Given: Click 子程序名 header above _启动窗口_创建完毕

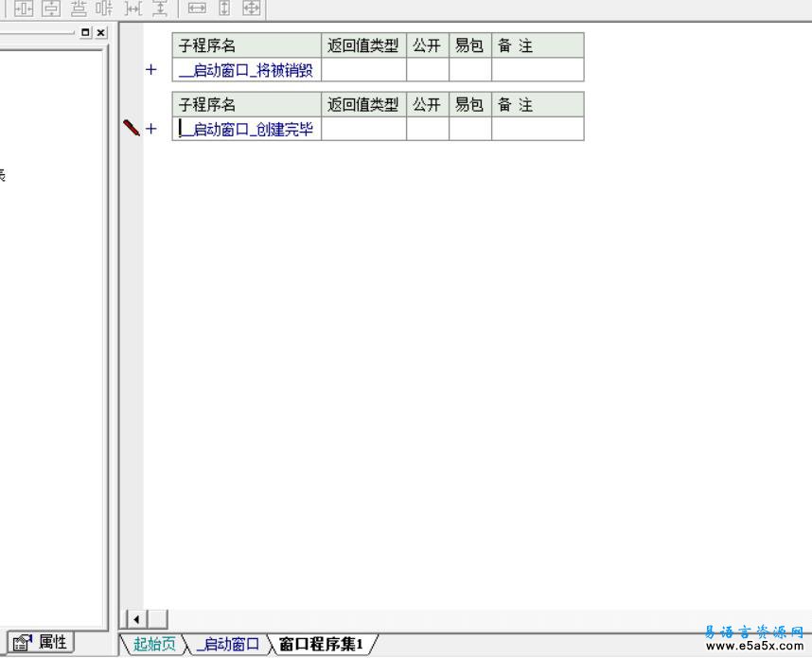Looking at the screenshot, I should point(247,105).
